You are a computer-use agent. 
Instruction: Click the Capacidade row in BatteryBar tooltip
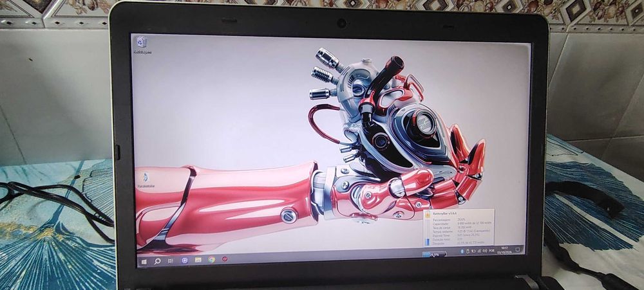(x=462, y=224)
